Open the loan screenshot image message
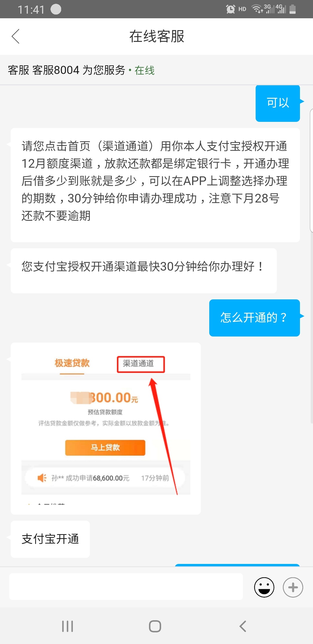The image size is (313, 644). click(x=106, y=428)
